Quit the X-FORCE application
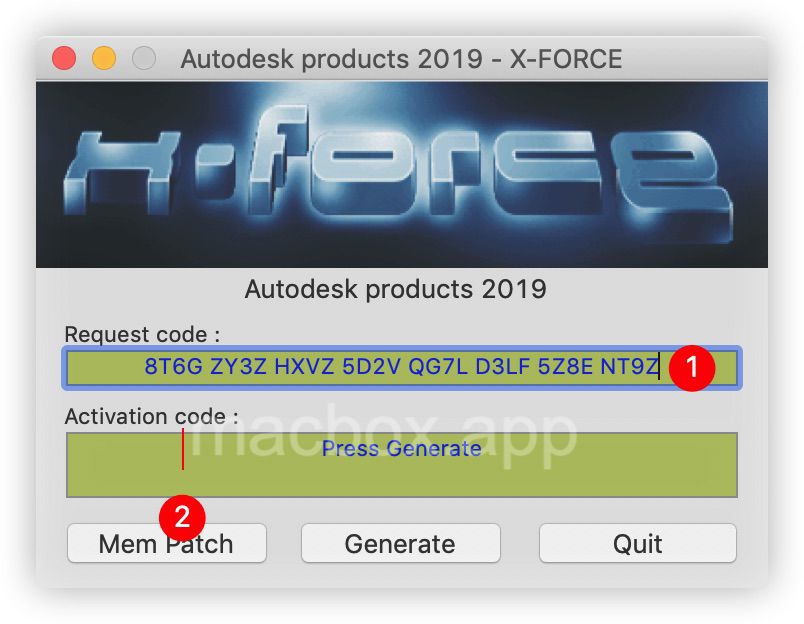The image size is (804, 624). [x=637, y=543]
